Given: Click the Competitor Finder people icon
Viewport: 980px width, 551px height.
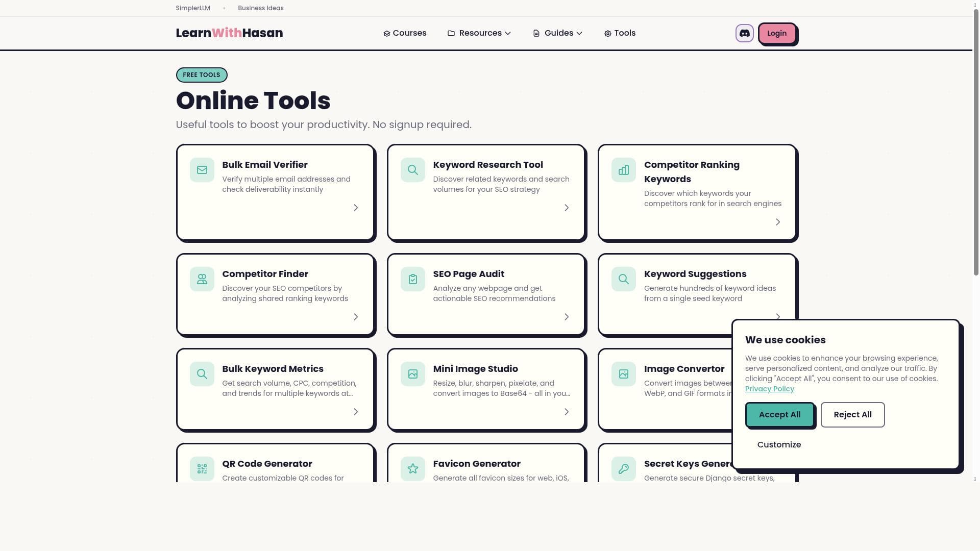Looking at the screenshot, I should click(202, 279).
